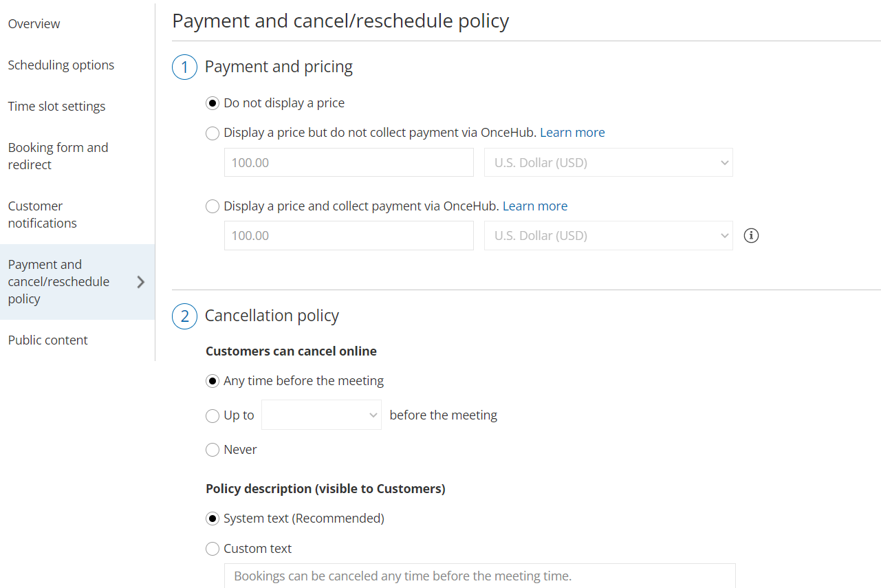Choose display price and collect payment option
This screenshot has height=588, width=881.
[x=213, y=206]
